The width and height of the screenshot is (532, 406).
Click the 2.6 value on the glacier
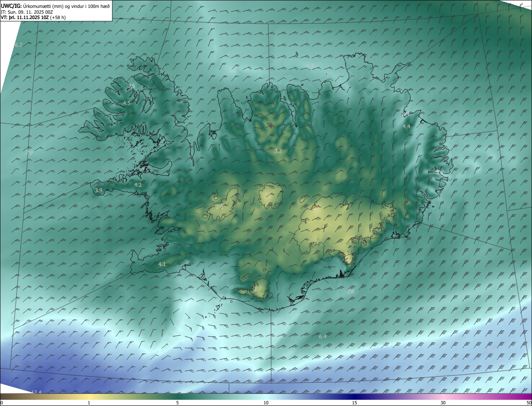[219, 206]
